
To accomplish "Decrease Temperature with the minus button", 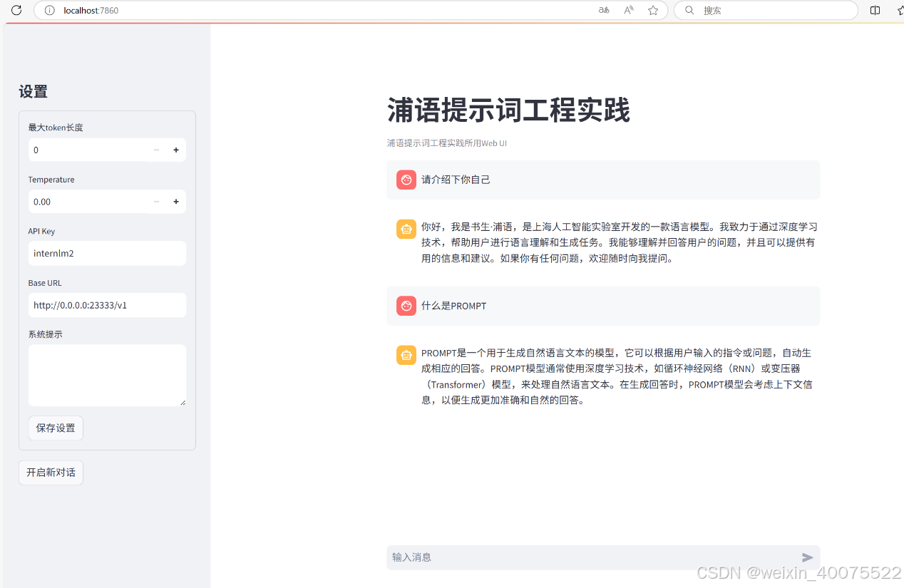I will point(156,202).
